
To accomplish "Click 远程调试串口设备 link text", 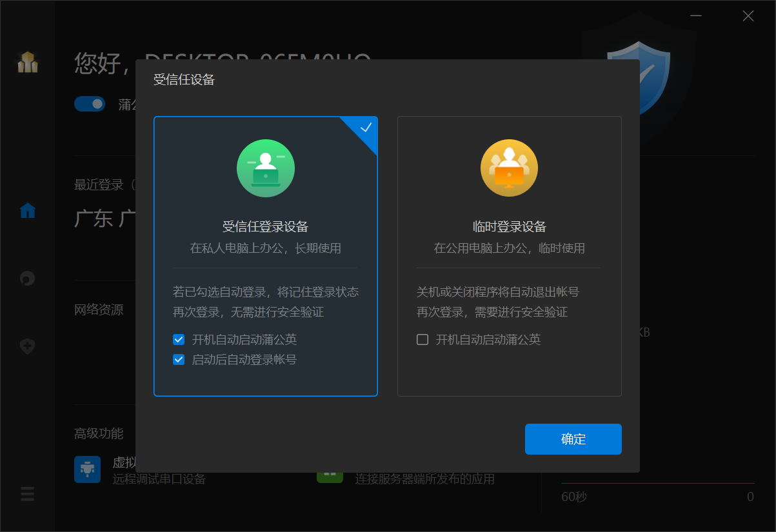I will point(159,478).
